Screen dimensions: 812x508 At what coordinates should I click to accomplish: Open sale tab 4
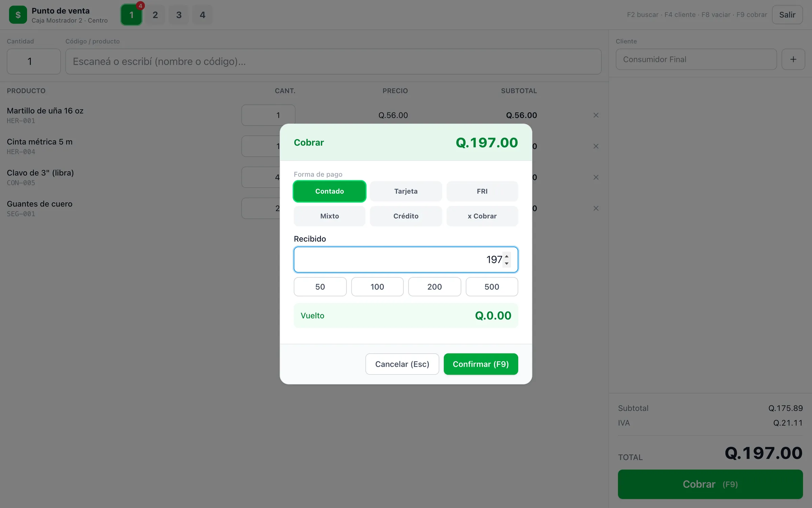click(x=202, y=15)
